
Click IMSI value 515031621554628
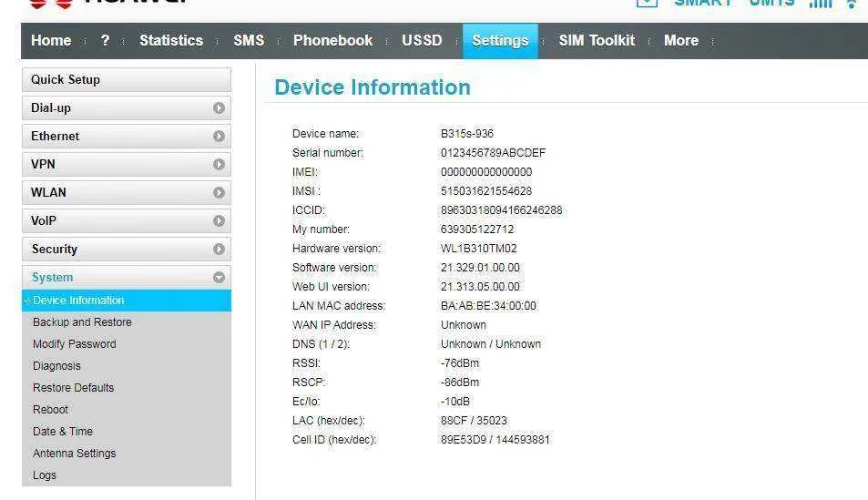click(486, 191)
